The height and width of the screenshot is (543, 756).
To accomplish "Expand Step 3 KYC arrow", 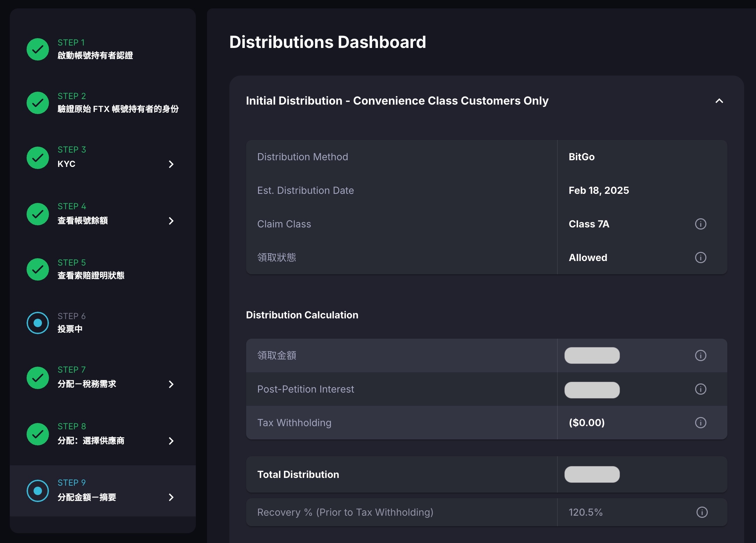I will tap(171, 164).
